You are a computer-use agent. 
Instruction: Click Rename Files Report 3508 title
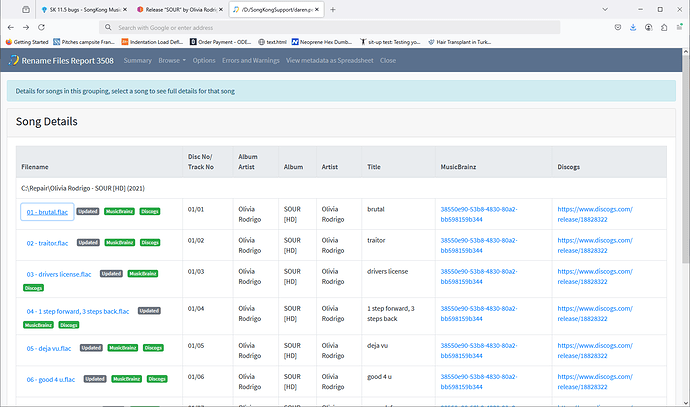(x=67, y=61)
